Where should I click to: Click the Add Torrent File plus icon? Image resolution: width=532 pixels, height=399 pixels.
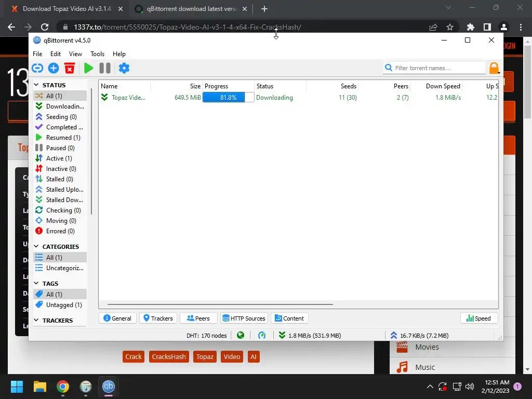pyautogui.click(x=54, y=68)
